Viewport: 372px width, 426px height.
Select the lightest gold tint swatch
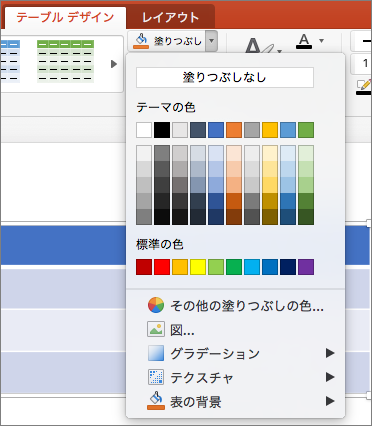[270, 153]
